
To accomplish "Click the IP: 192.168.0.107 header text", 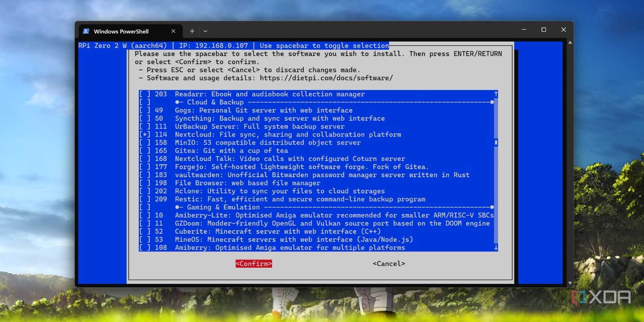I will pos(213,45).
